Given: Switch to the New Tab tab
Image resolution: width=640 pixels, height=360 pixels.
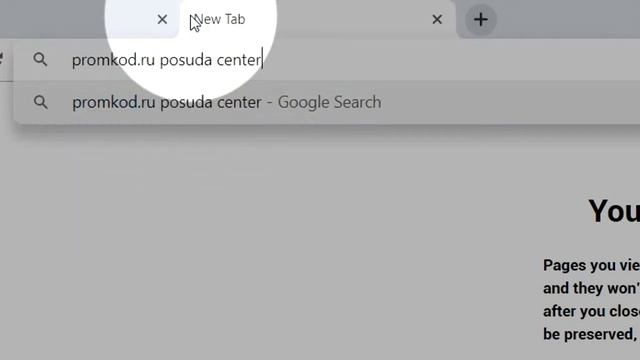Looking at the screenshot, I should point(316,19).
